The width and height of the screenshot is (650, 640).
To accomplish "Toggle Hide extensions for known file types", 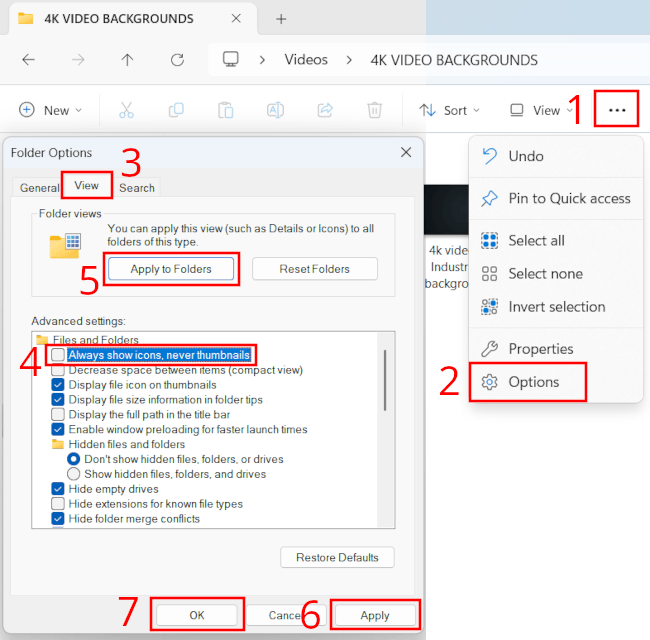I will point(58,504).
